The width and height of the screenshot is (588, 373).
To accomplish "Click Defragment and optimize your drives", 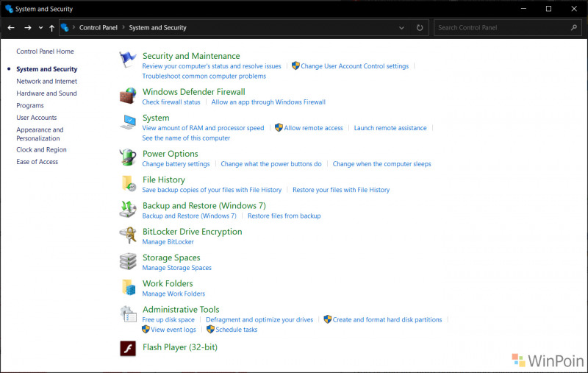I will click(x=259, y=320).
